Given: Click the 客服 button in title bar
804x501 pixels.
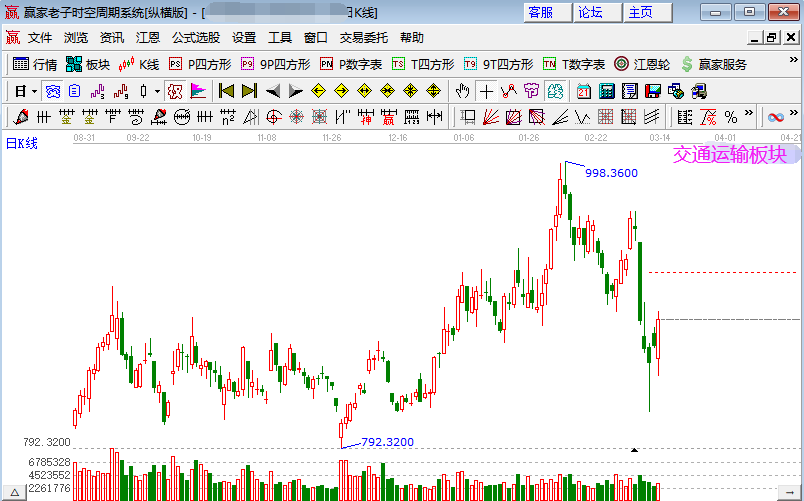Looking at the screenshot, I should [547, 12].
